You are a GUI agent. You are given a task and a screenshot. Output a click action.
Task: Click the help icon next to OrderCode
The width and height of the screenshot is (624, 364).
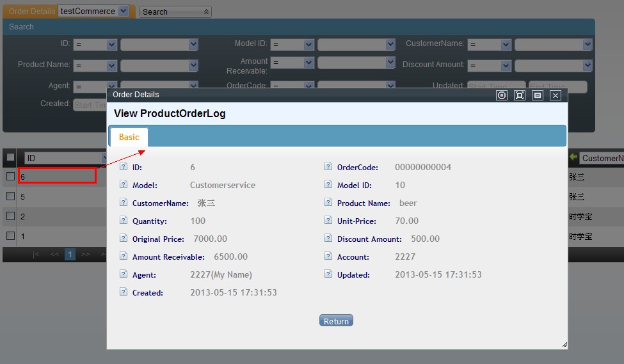point(328,167)
